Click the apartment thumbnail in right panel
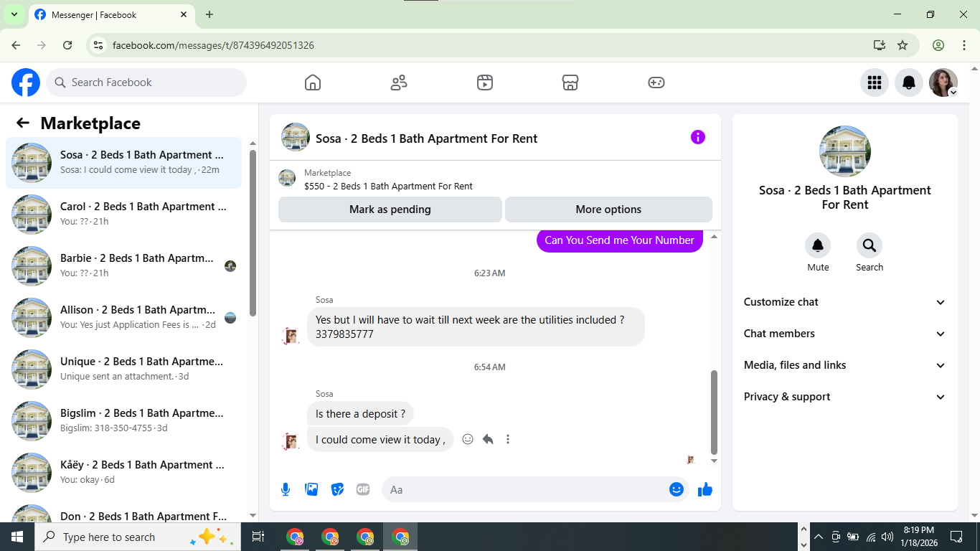980x551 pixels. tap(845, 151)
